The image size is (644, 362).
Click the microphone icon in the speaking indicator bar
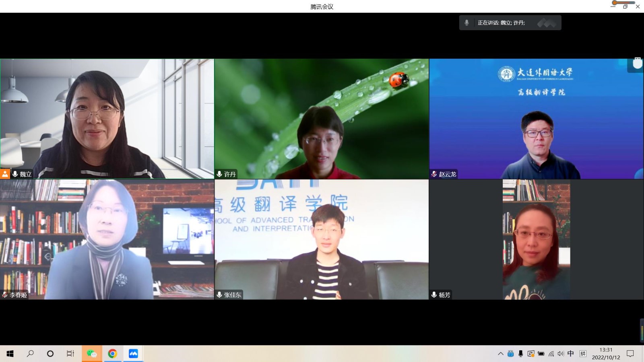pos(466,23)
